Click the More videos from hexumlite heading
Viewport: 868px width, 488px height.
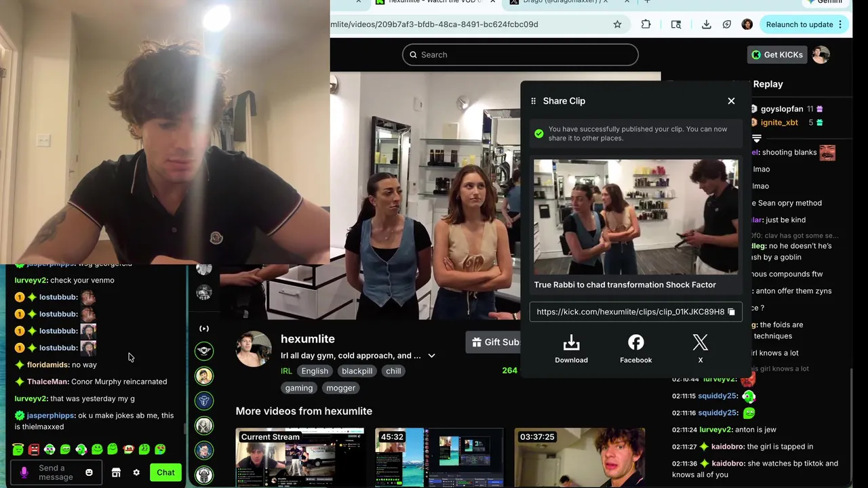pos(304,411)
